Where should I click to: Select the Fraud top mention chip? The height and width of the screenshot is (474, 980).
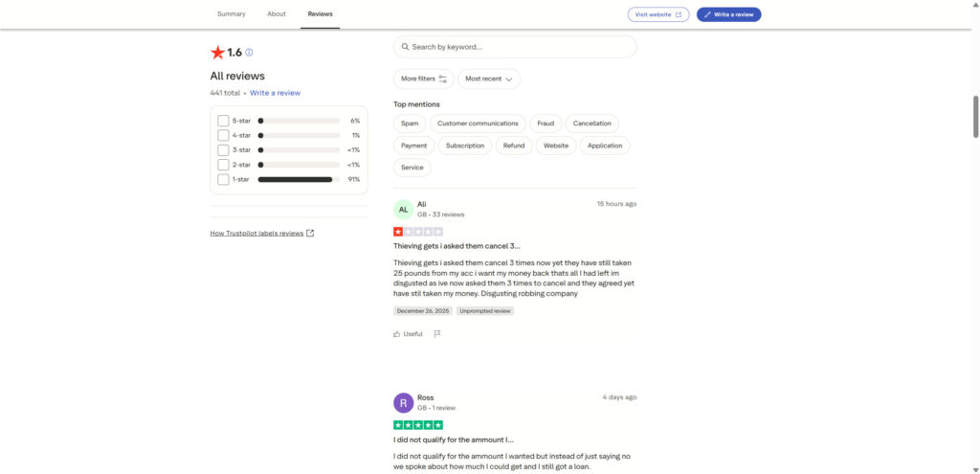click(x=546, y=124)
